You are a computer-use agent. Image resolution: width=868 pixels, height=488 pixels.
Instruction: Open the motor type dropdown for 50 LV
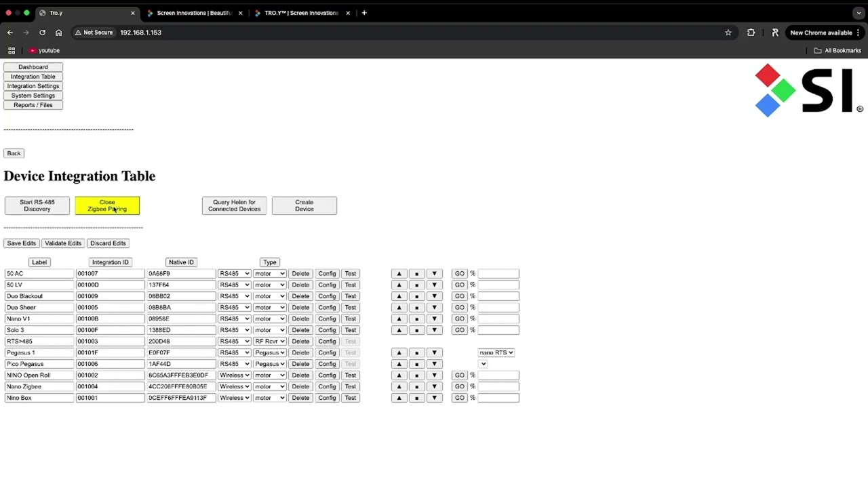tap(270, 285)
